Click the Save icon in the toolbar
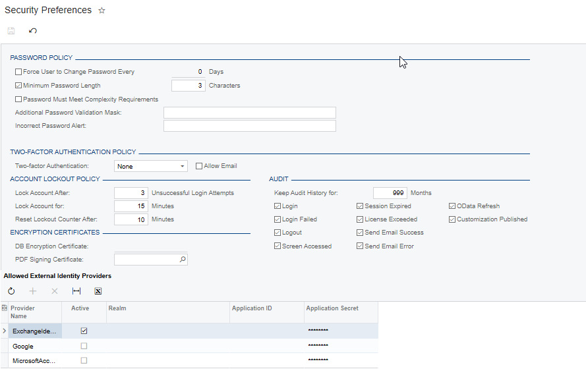The width and height of the screenshot is (586, 392). tap(11, 30)
